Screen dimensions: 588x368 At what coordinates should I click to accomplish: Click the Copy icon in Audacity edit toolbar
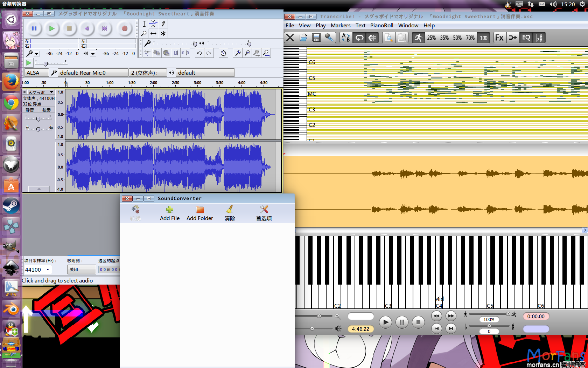[x=157, y=53]
